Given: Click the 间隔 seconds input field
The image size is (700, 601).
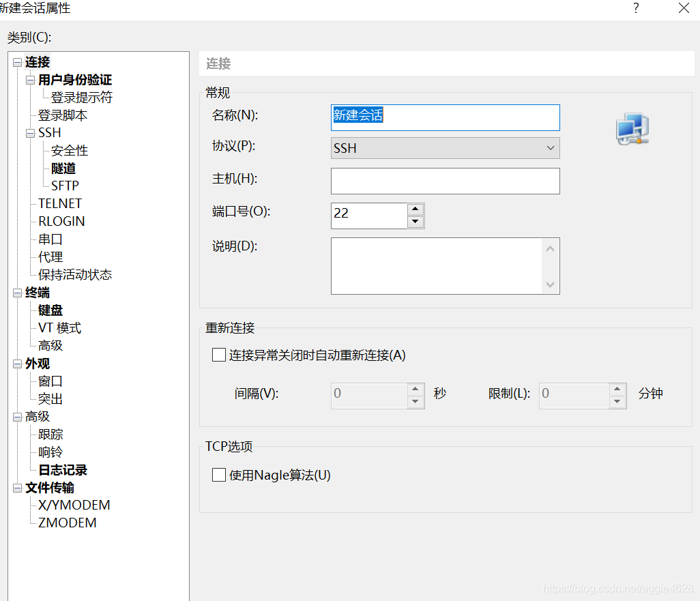Looking at the screenshot, I should tap(368, 396).
